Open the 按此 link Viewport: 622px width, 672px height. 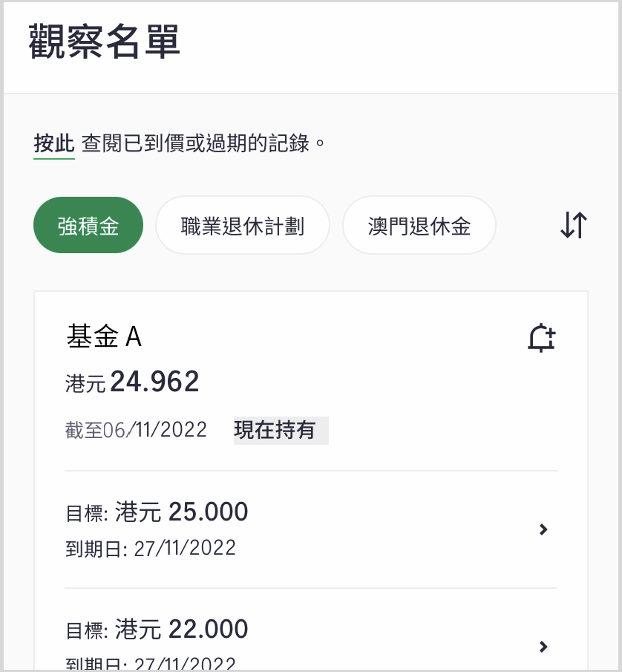click(54, 143)
